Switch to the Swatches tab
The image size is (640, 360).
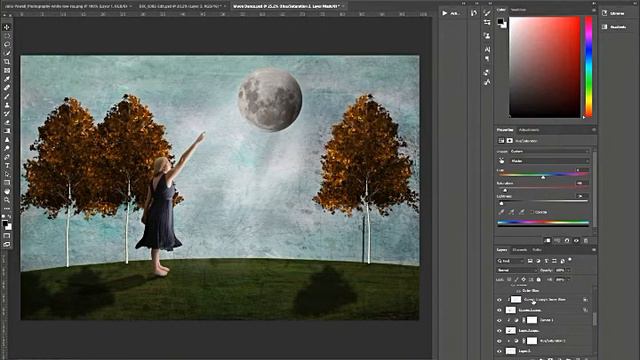(x=519, y=9)
